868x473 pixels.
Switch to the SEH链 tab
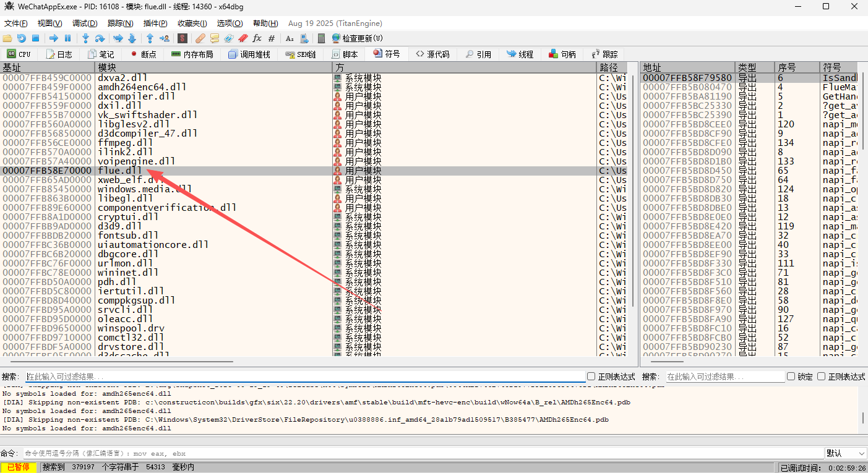coord(301,54)
